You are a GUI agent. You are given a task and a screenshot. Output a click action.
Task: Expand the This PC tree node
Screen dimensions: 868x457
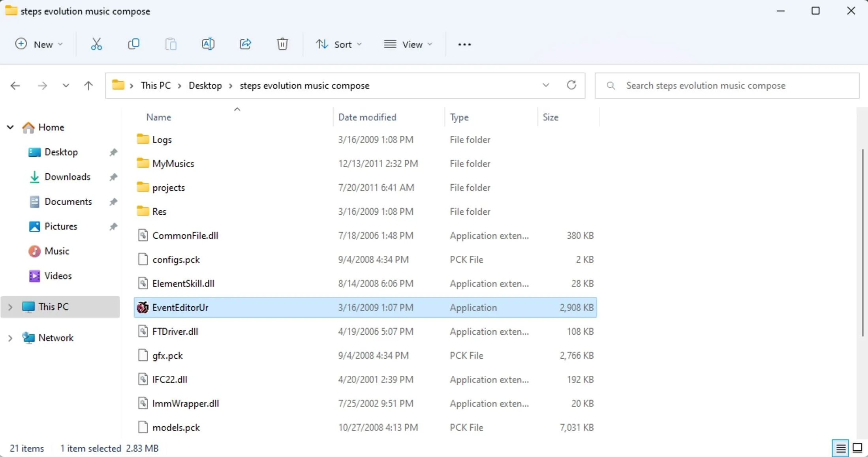[x=10, y=307]
